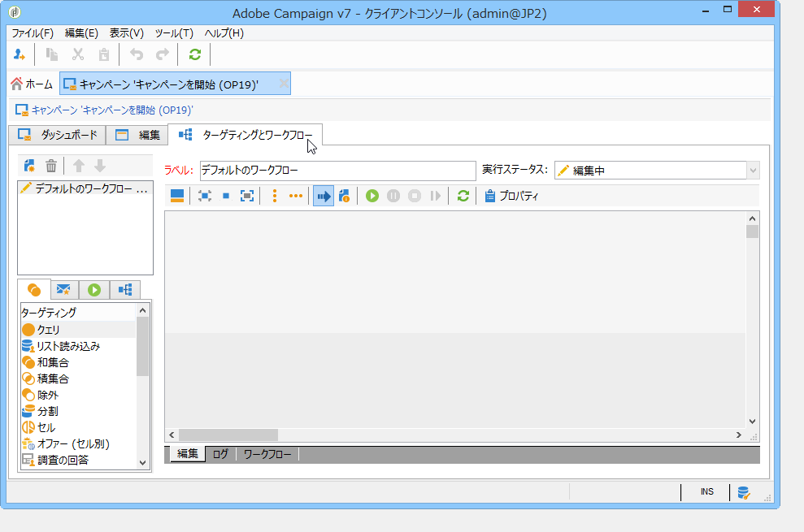Start the workflow with the green play button
804x532 pixels.
372,196
